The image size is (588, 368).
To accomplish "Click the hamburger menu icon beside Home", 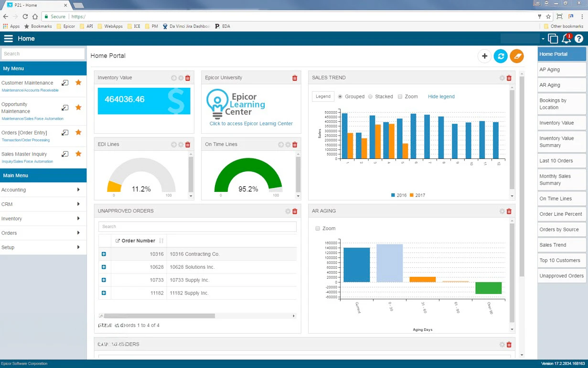I will [x=8, y=39].
